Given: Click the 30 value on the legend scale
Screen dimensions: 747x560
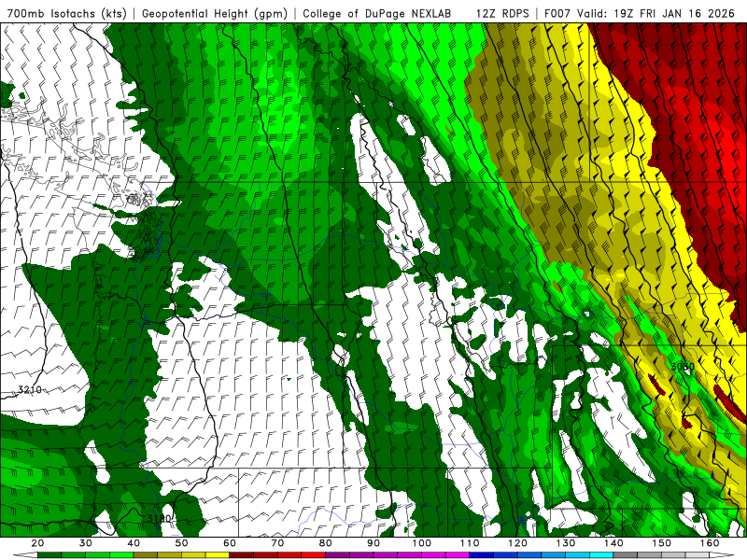Looking at the screenshot, I should coord(86,543).
